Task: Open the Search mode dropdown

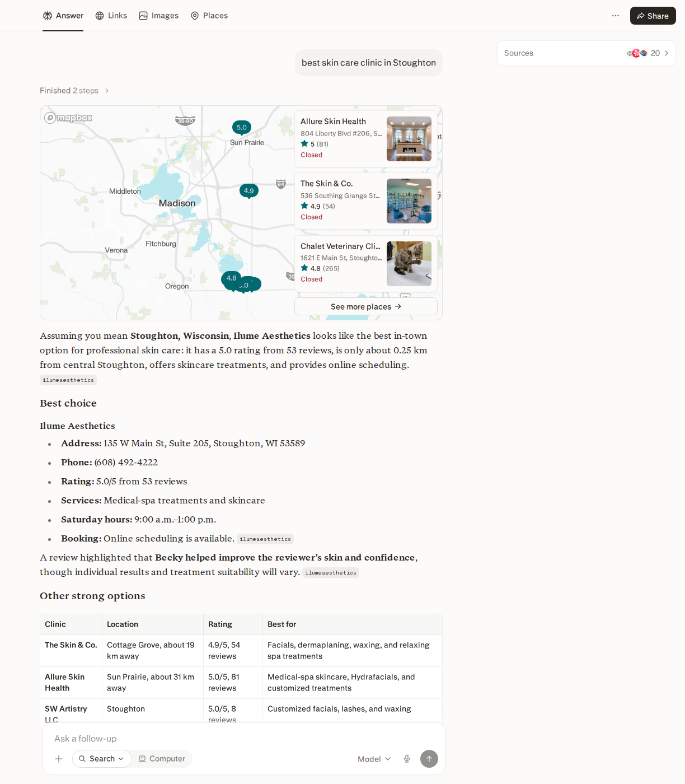Action: (x=102, y=759)
